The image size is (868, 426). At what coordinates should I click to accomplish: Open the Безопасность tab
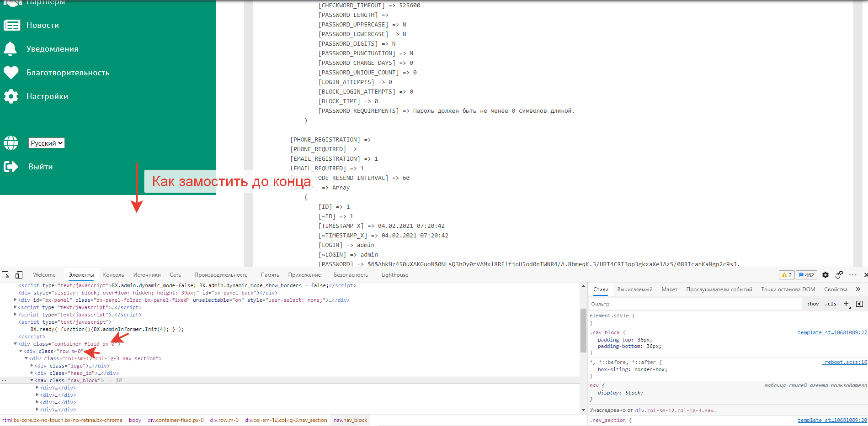(351, 275)
